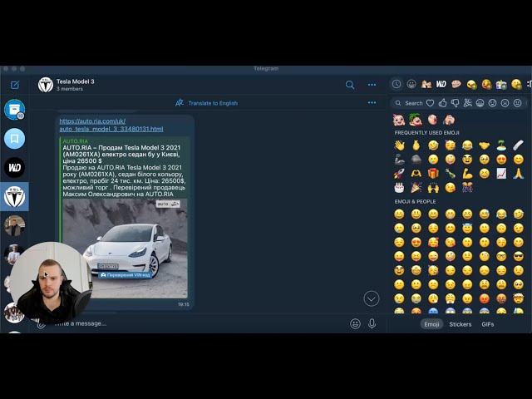The width and height of the screenshot is (532, 399).
Task: Insert the desert island emoji
Action: (x=501, y=145)
